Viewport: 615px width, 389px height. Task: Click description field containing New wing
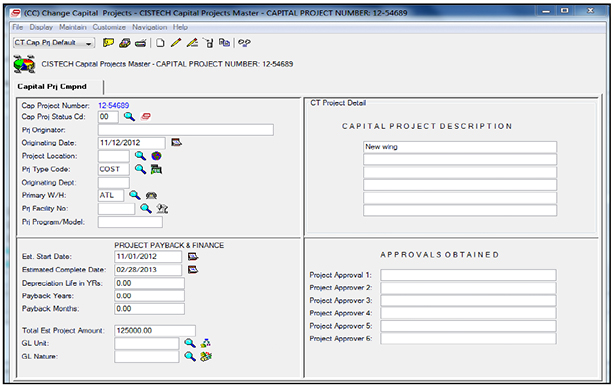pos(460,147)
